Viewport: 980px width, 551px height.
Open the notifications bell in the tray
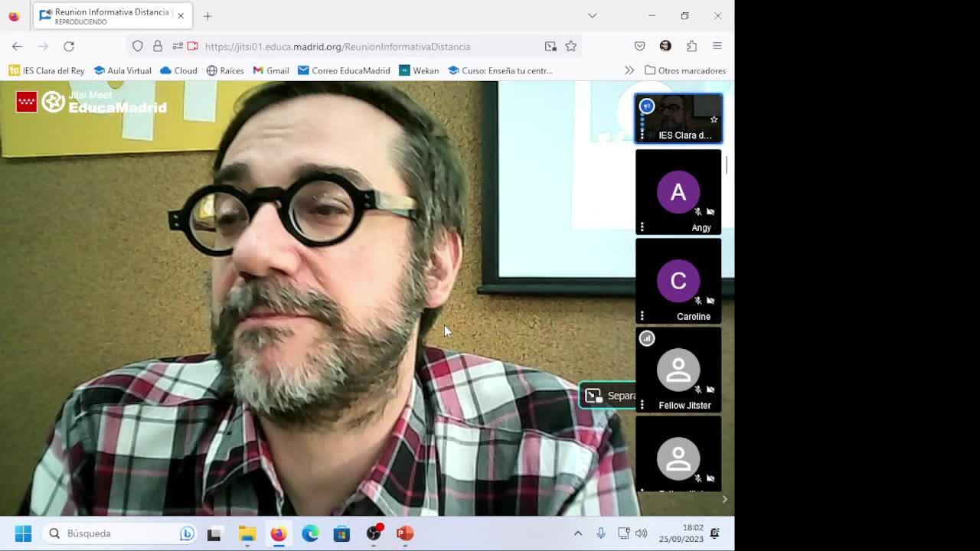715,533
